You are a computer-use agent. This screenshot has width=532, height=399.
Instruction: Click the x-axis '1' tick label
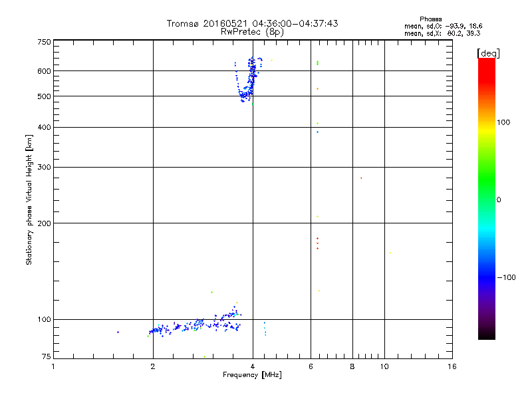pyautogui.click(x=53, y=366)
